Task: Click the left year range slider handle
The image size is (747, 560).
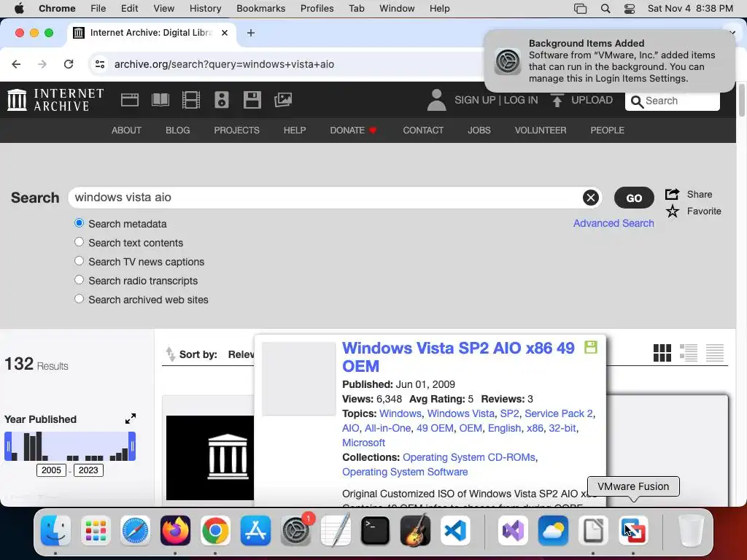Action: 8,446
